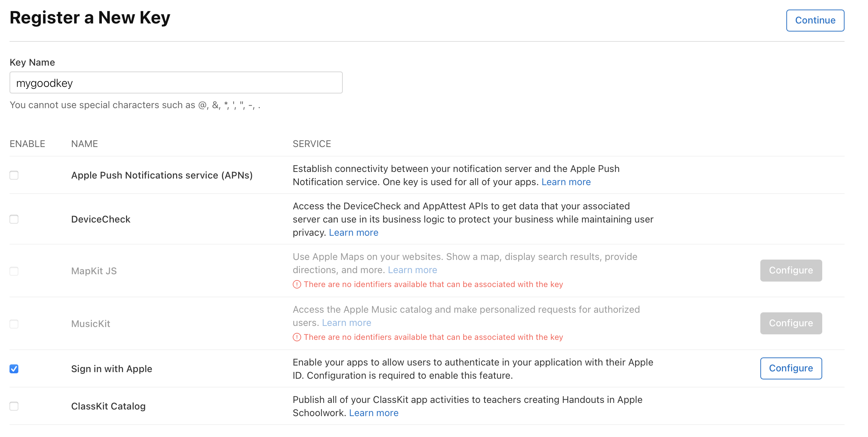Open the MusicKit Learn more link
The image size is (868, 437).
point(346,323)
